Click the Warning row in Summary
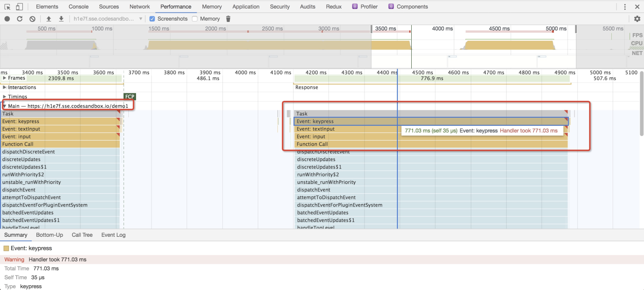The width and height of the screenshot is (644, 290). (x=322, y=259)
